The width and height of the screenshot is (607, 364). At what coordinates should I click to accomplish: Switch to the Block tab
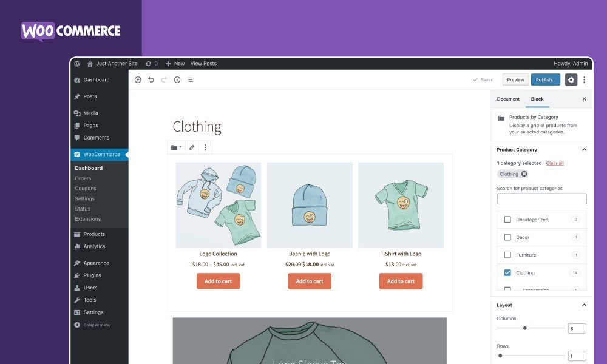pyautogui.click(x=537, y=99)
